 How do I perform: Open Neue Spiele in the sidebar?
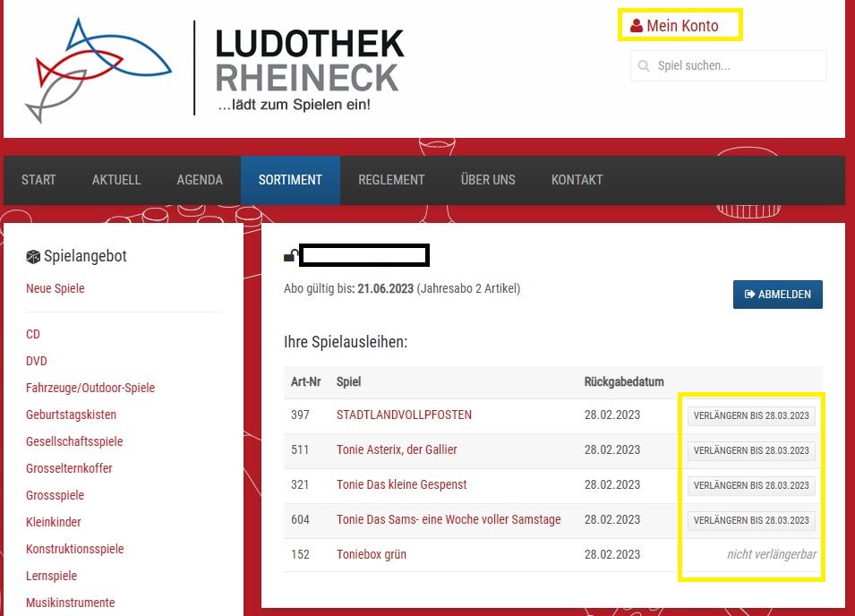click(56, 288)
